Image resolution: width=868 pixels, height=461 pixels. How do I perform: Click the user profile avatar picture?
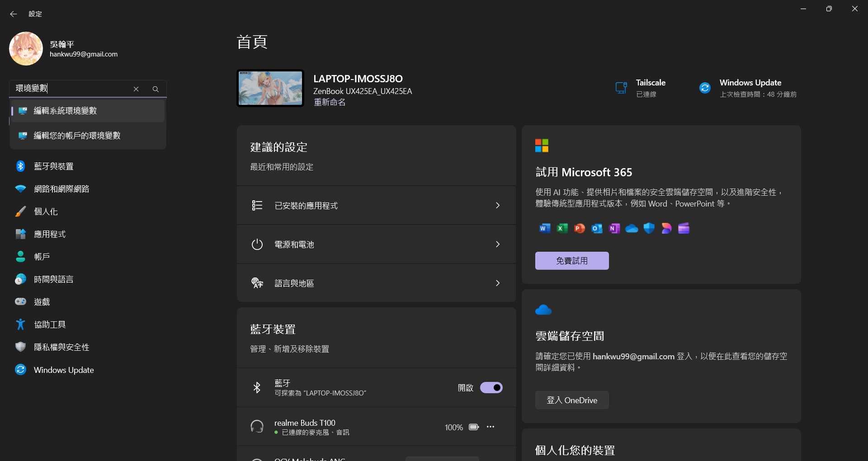pos(26,48)
